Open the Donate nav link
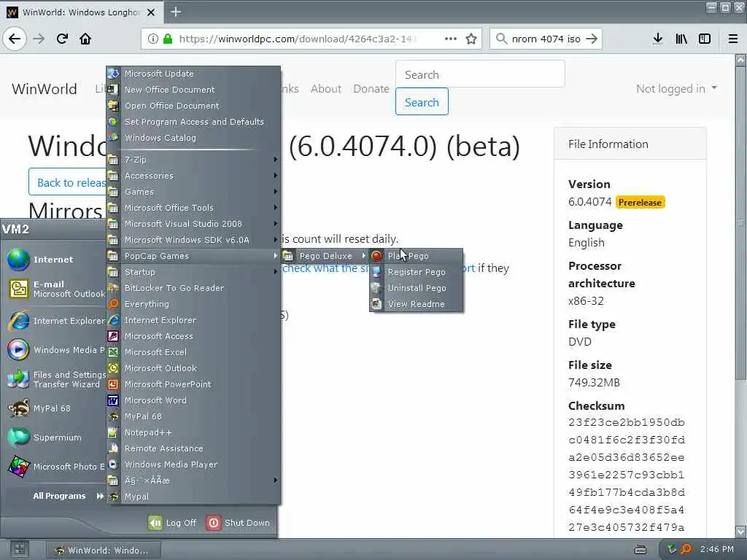This screenshot has width=747, height=560. pos(371,88)
